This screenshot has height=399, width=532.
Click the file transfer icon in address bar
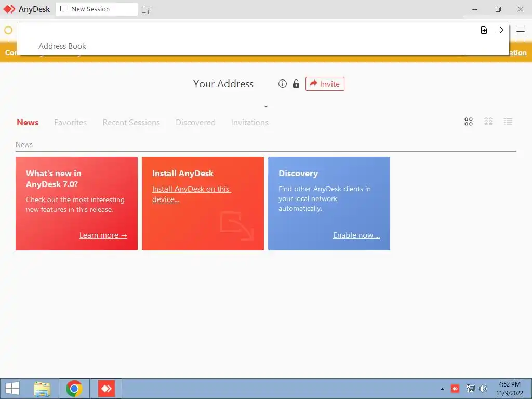click(x=484, y=30)
